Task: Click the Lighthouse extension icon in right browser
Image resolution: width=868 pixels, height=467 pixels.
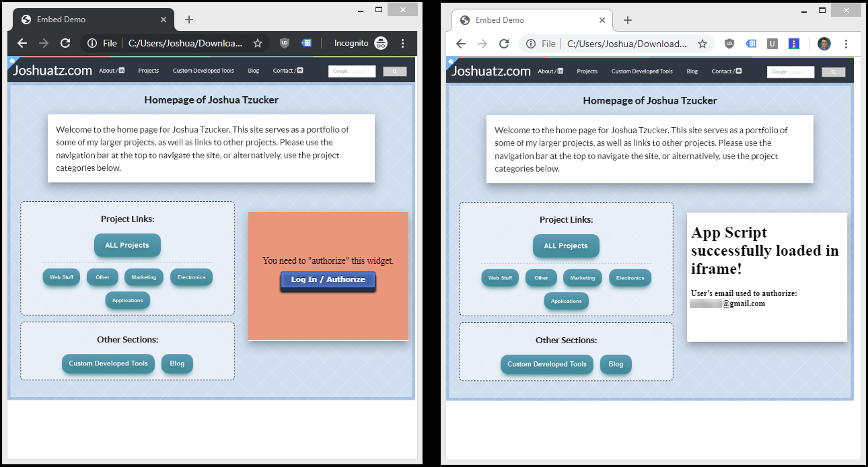Action: [x=794, y=44]
